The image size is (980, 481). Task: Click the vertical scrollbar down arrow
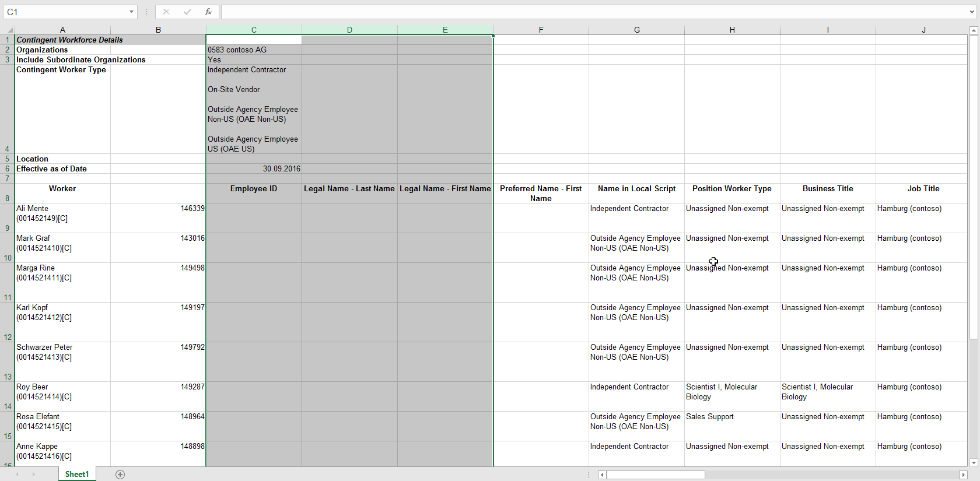coord(973,462)
